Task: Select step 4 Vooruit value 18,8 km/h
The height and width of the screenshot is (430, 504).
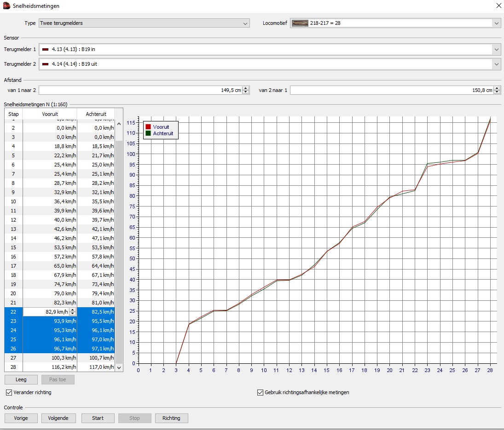Action: click(x=50, y=146)
